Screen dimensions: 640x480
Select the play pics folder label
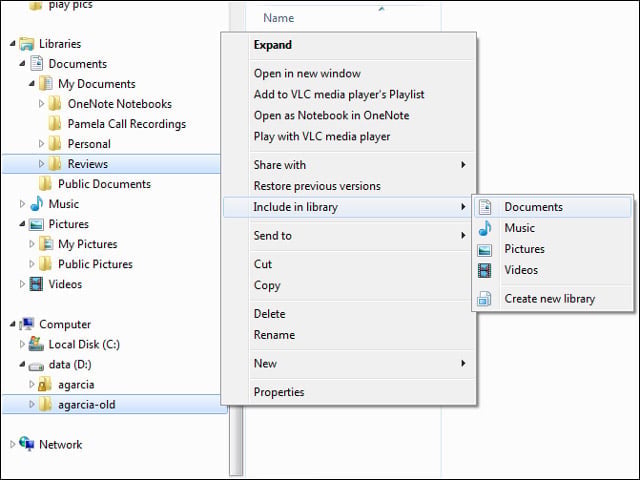coord(70,5)
